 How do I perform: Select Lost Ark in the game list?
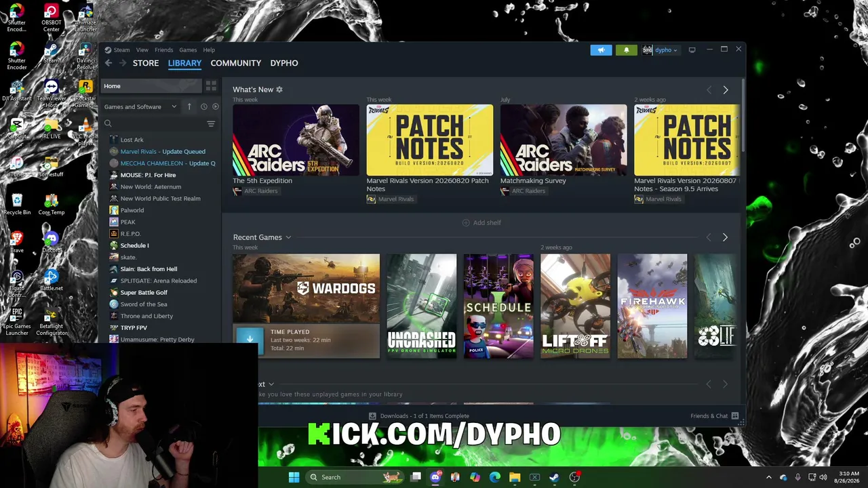click(x=132, y=140)
